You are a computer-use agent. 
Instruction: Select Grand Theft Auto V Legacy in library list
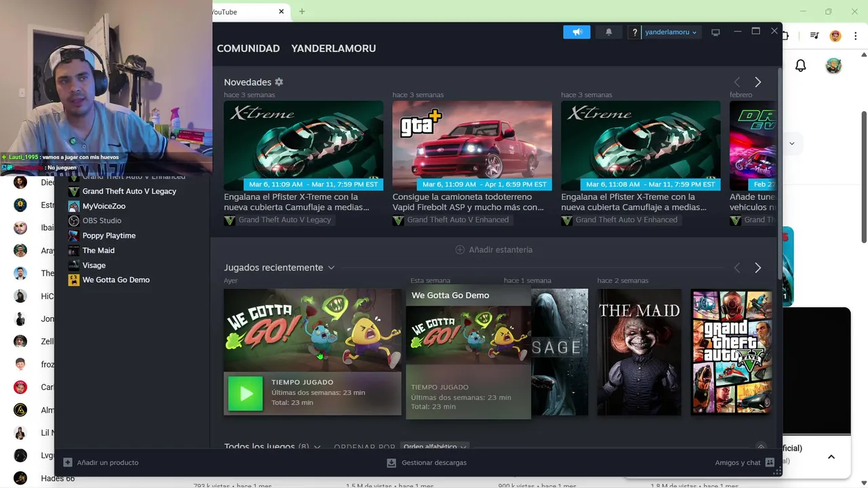pos(129,191)
